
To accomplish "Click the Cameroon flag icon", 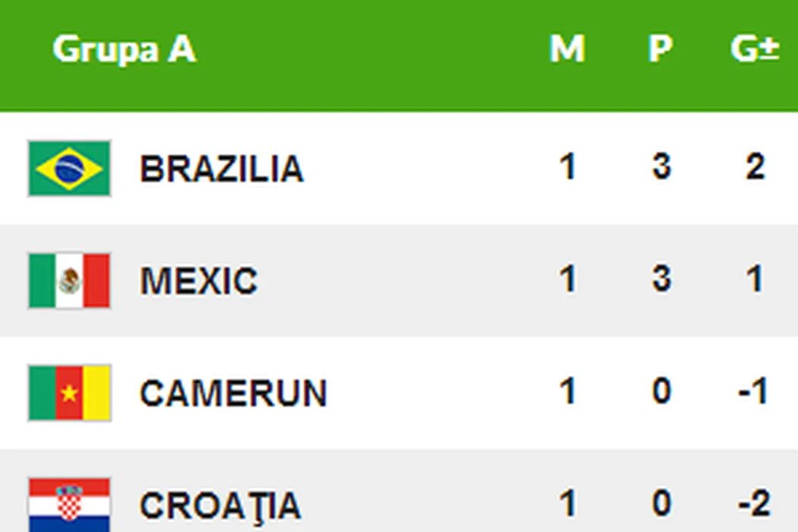I will click(69, 392).
